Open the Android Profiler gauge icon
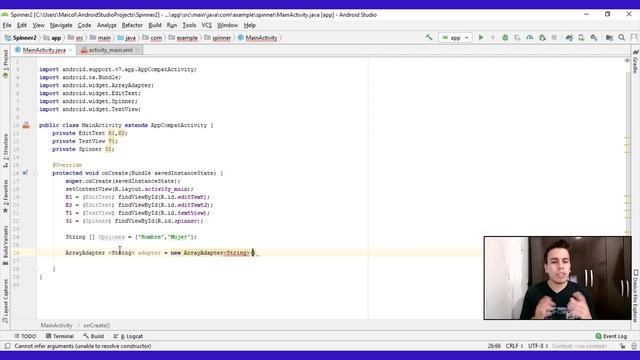 529,38
